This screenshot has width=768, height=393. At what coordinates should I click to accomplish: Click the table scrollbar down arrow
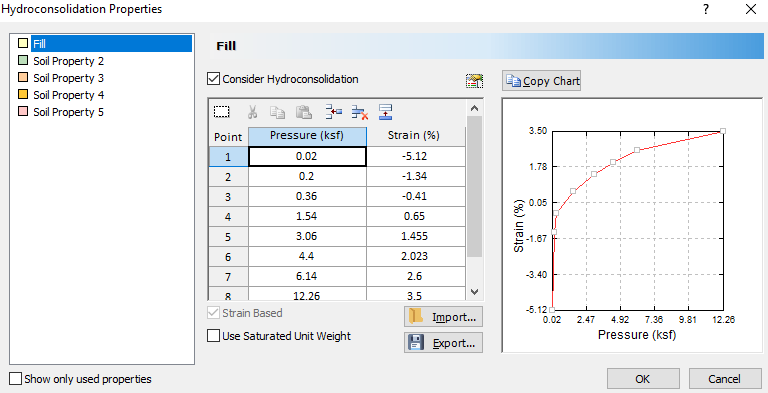tap(474, 291)
